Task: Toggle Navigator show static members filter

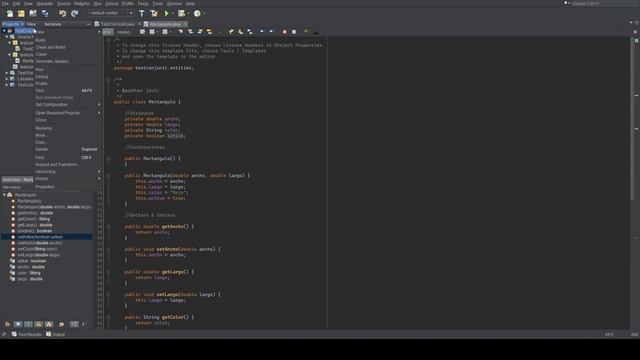Action: click(x=28, y=324)
